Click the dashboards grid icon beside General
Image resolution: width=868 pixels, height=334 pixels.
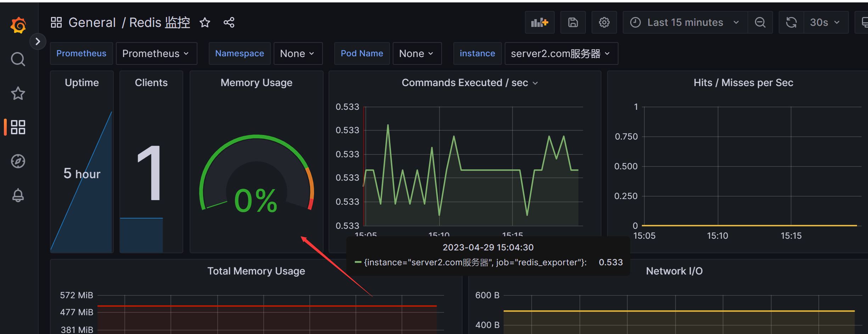[x=56, y=22]
